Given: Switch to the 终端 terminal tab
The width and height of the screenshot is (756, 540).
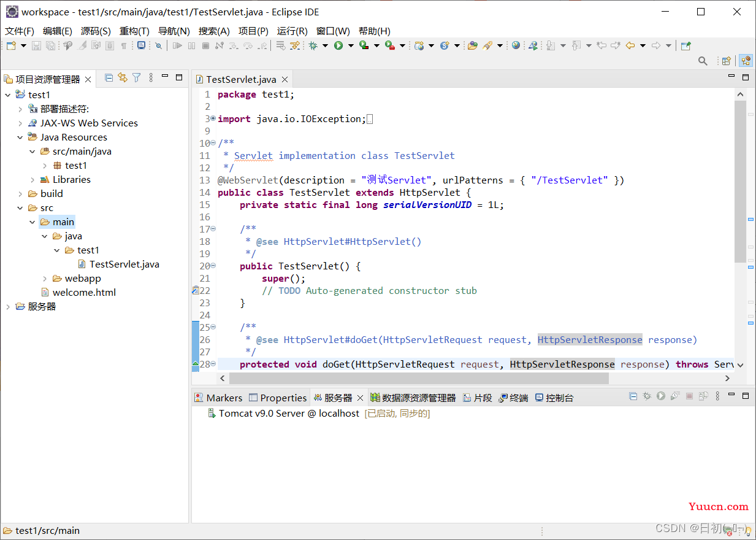Looking at the screenshot, I should tap(513, 398).
